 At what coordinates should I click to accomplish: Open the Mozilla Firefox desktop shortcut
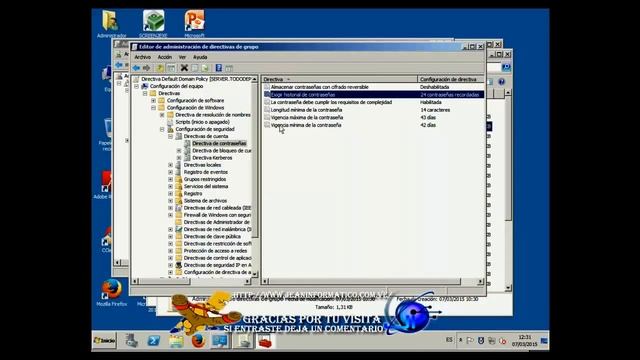point(111,289)
